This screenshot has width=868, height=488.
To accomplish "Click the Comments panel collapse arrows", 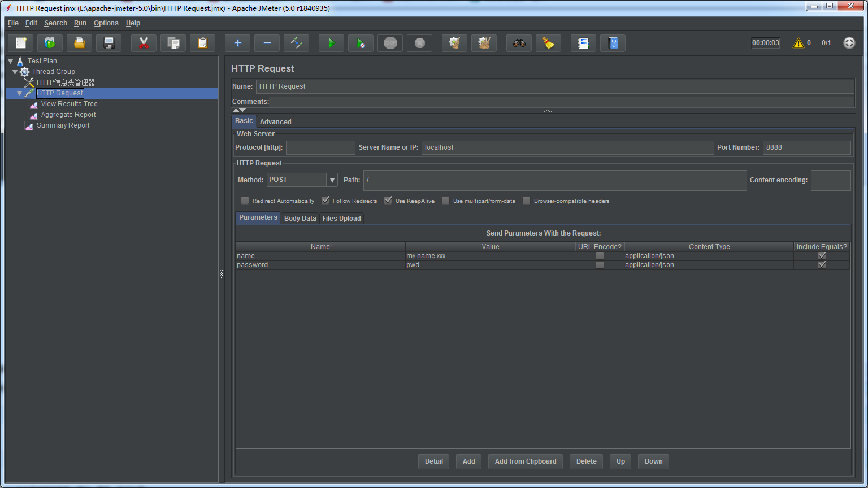I will point(239,110).
